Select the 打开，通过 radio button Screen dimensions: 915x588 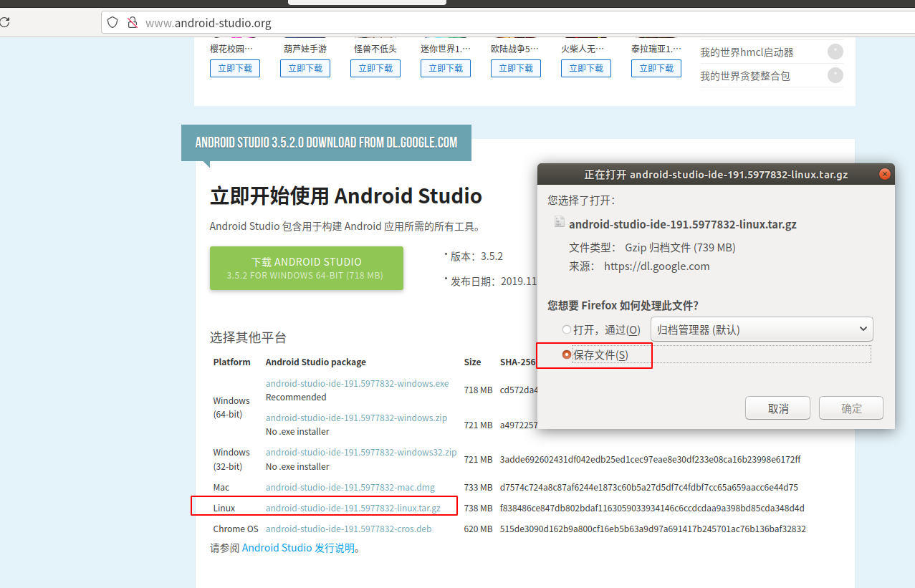[x=567, y=329]
